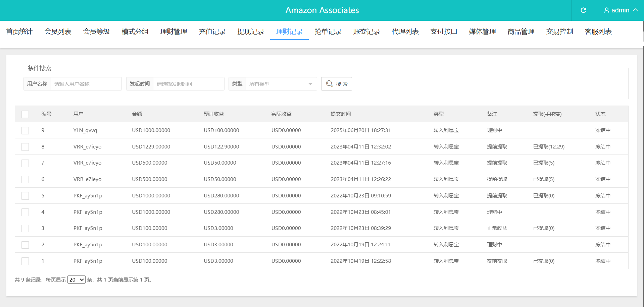Open the 类型 所有类型 dropdown
The image size is (644, 307).
(281, 84)
